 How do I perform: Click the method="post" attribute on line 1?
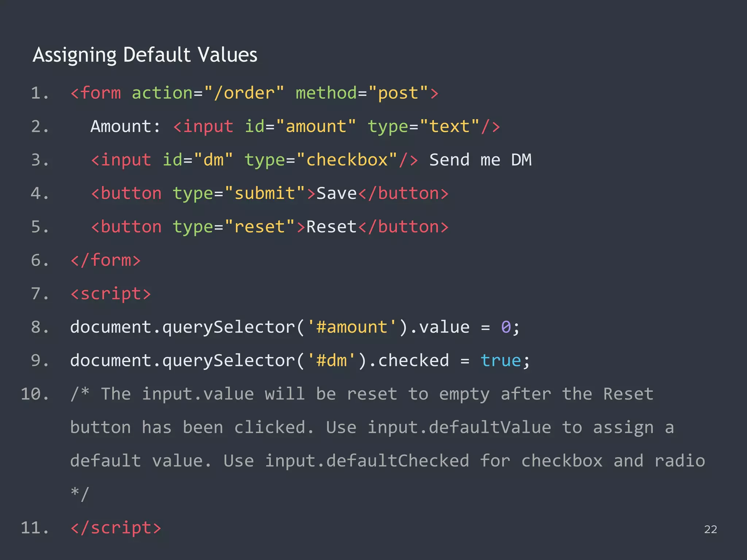click(361, 93)
